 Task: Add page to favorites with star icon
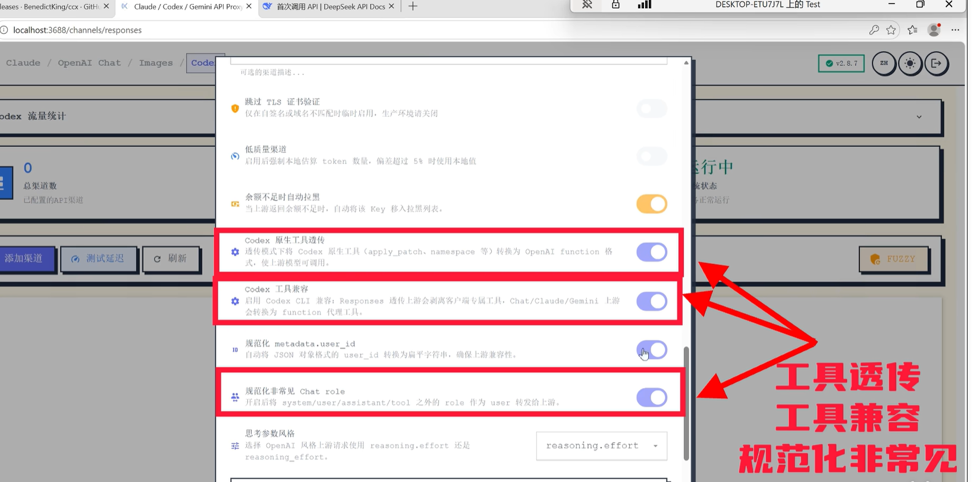click(891, 30)
